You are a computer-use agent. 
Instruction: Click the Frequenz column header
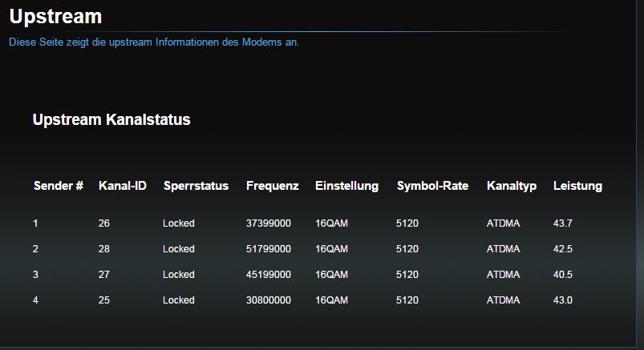(272, 186)
